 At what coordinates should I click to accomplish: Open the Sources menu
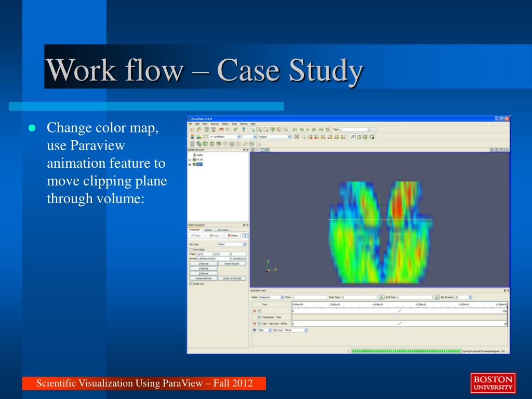[x=215, y=124]
